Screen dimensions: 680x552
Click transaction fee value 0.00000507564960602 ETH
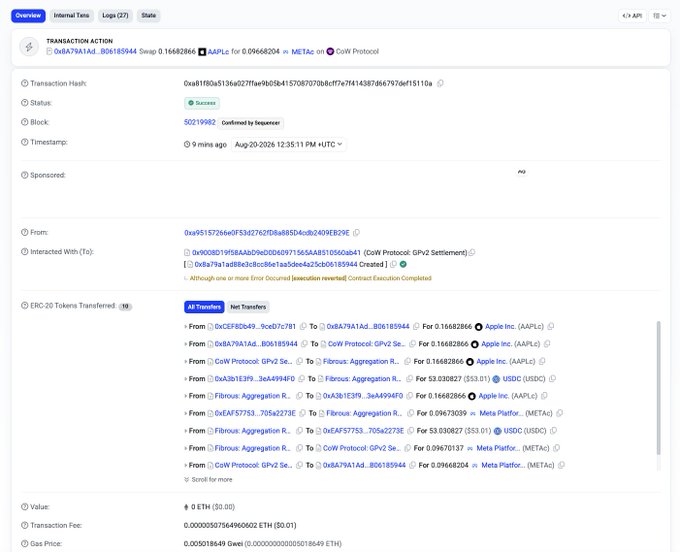point(240,526)
